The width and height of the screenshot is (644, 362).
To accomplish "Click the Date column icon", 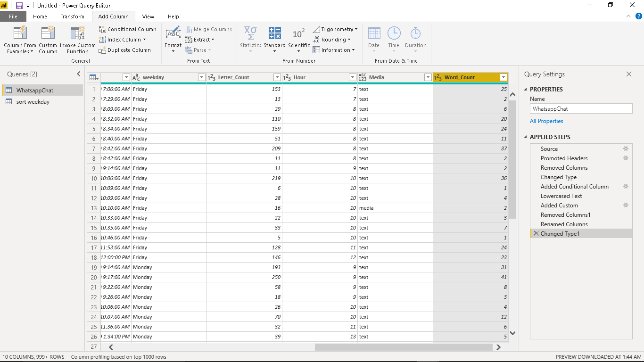I will [374, 33].
